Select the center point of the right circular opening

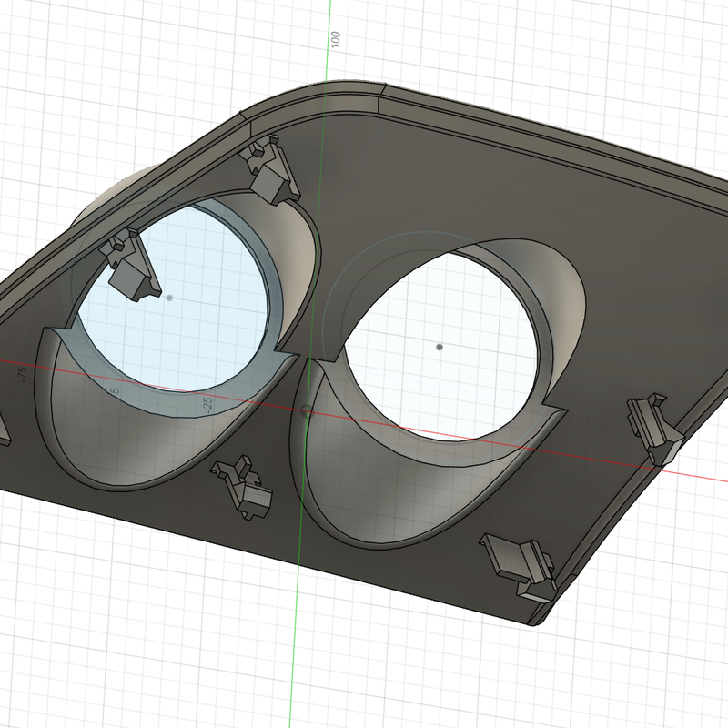point(440,347)
